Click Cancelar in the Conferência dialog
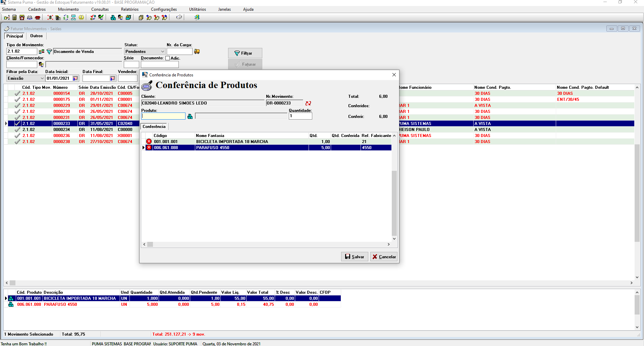Viewport: 644px width, 346px height. tap(384, 257)
